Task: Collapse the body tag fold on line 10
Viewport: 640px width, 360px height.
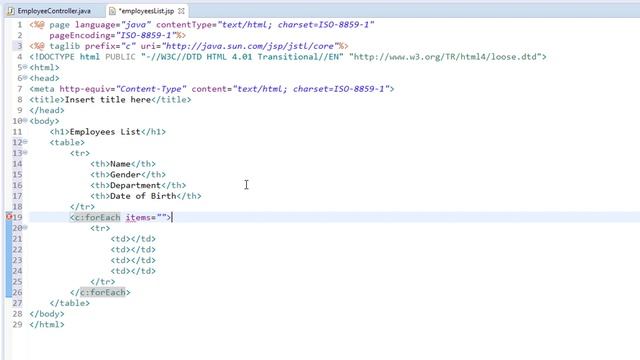Action: [x=25, y=120]
